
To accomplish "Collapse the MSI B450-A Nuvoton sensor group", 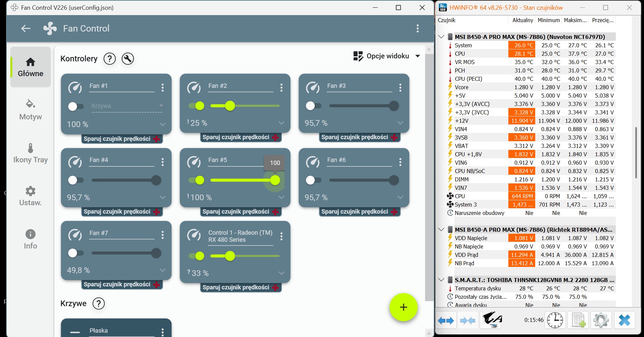I will pos(441,37).
